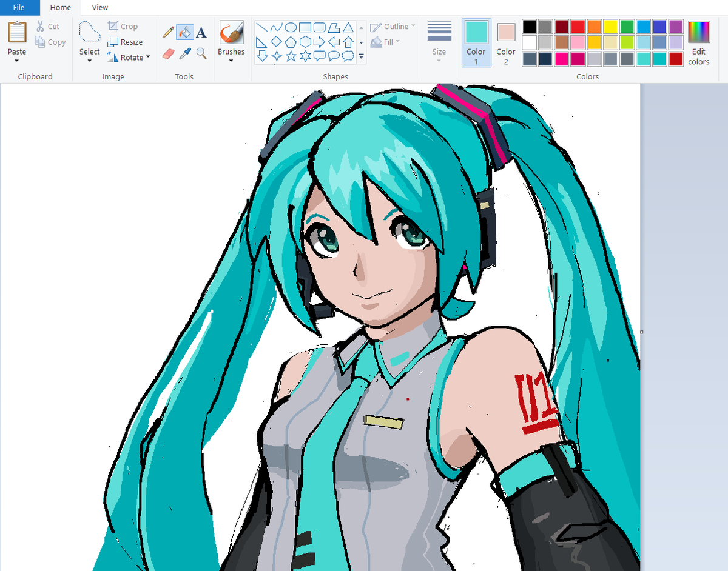This screenshot has width=728, height=571.
Task: Choose the Down arrow shape
Action: coord(262,56)
